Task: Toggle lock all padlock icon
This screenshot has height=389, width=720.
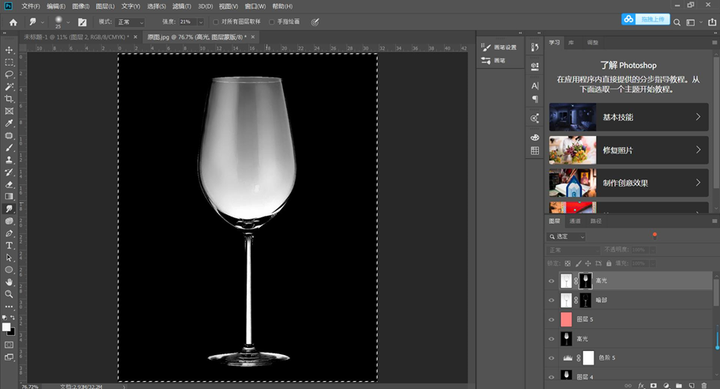Action: [609, 263]
